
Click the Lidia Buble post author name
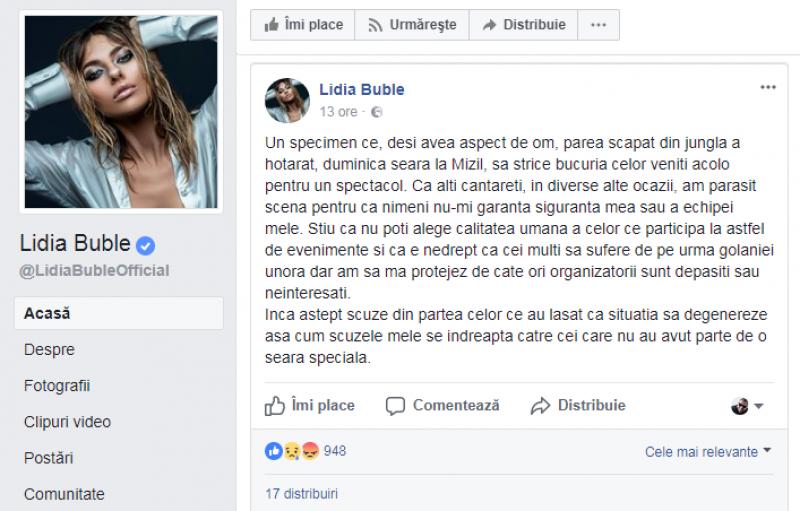362,89
